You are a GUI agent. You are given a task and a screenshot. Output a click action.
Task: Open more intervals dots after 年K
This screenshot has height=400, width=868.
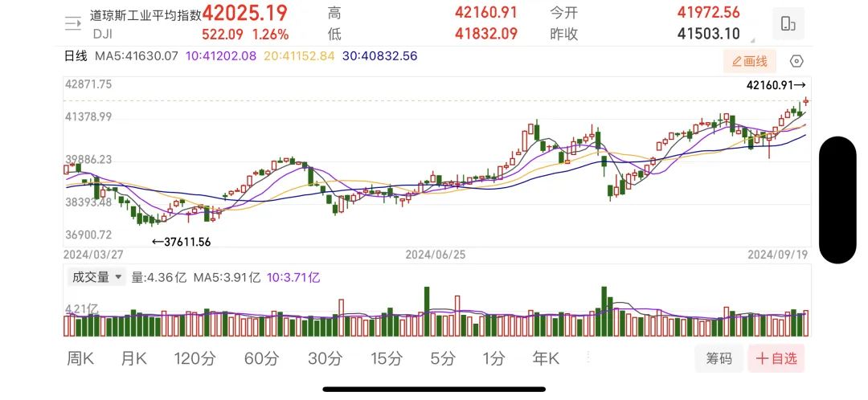coord(588,357)
